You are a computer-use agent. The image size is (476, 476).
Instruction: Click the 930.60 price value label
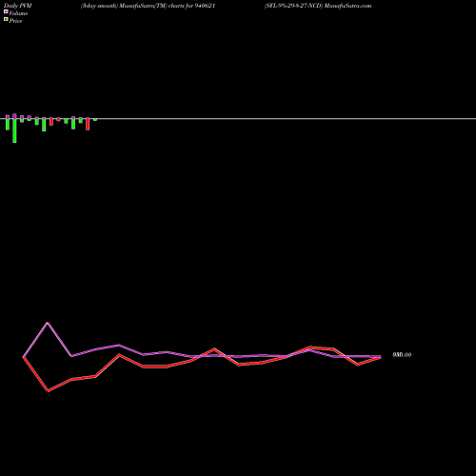[x=402, y=355]
